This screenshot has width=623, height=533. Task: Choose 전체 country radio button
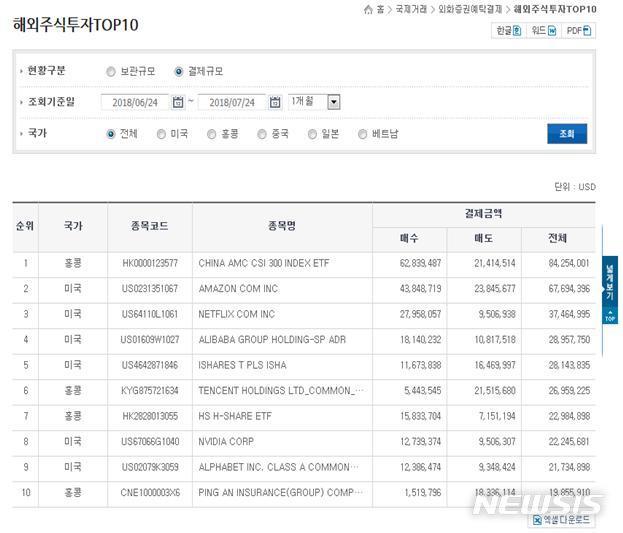click(111, 134)
